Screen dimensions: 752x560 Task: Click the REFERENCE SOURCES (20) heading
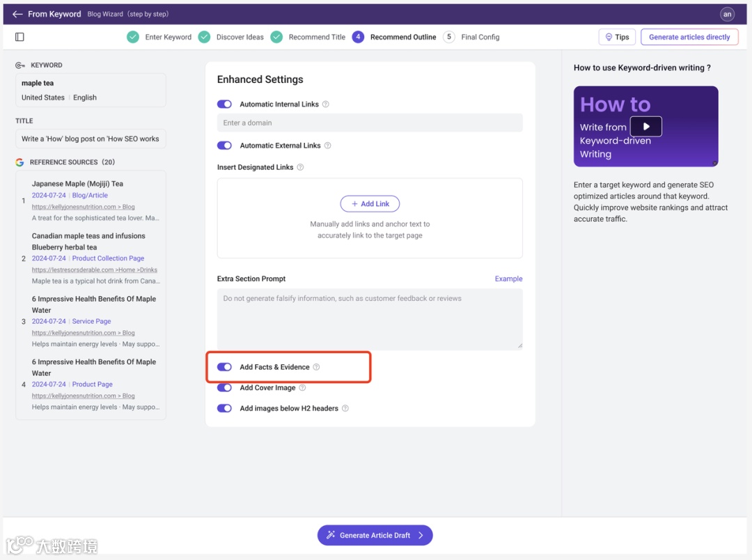point(72,162)
